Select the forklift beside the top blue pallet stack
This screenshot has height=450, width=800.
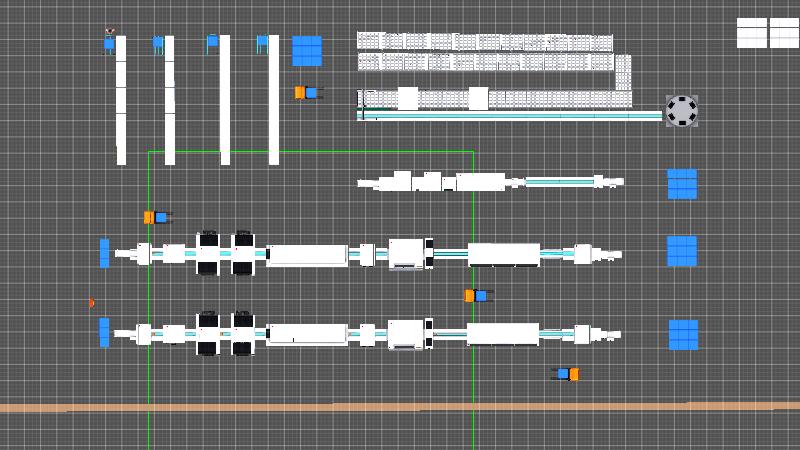tap(308, 93)
